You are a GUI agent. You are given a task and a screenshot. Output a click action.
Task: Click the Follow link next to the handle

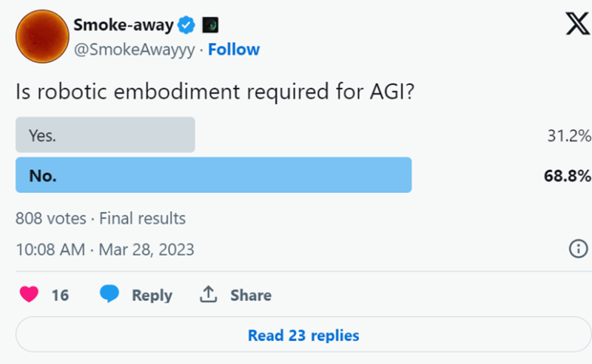[234, 50]
